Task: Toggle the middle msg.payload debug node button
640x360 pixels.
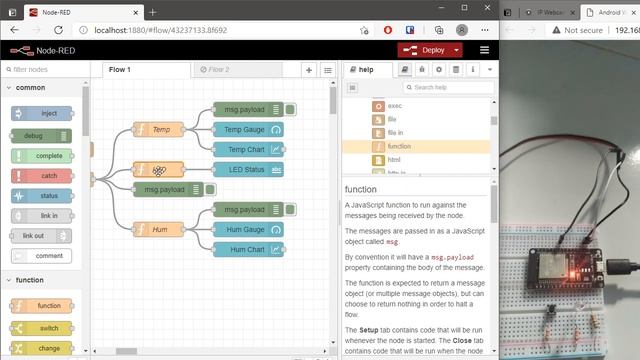Action: point(210,190)
